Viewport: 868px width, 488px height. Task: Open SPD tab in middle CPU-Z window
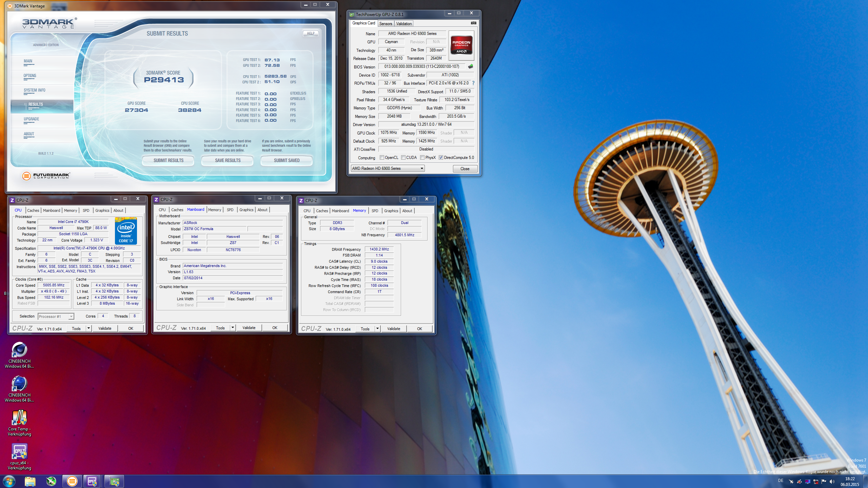(x=230, y=210)
